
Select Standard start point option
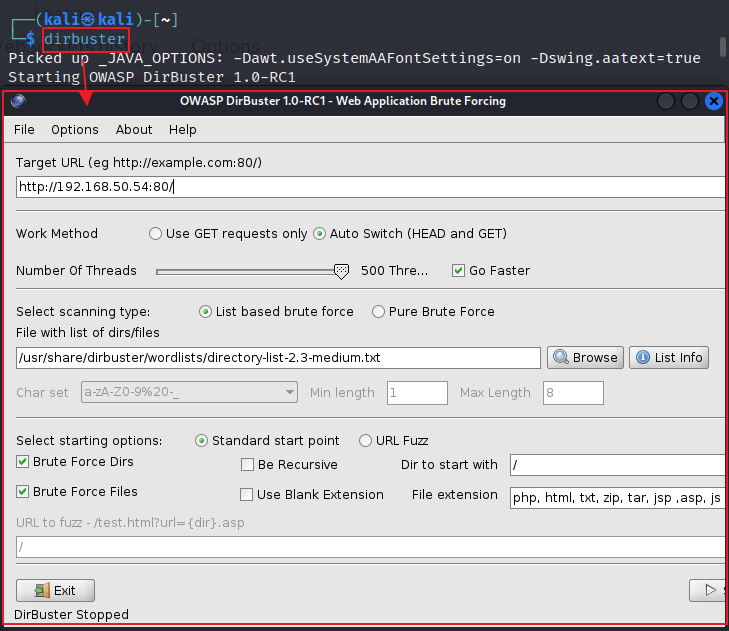point(201,441)
